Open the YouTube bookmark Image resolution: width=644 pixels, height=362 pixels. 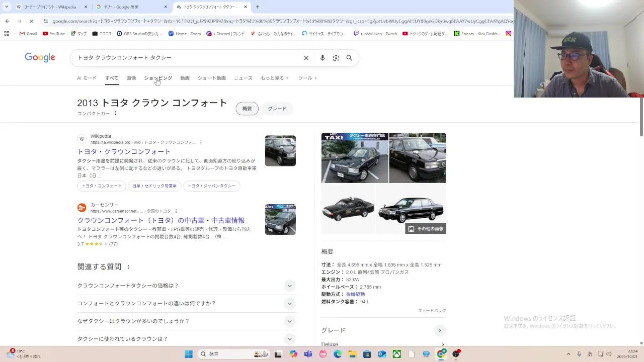coord(54,34)
